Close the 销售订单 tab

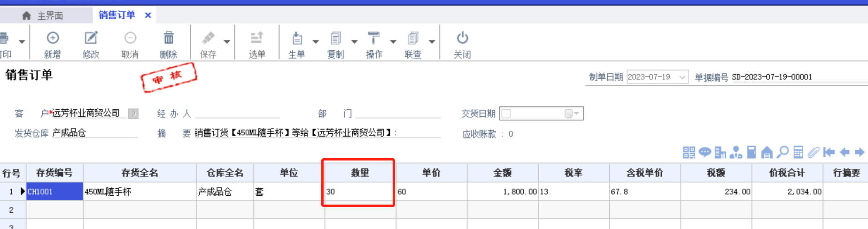tap(148, 15)
